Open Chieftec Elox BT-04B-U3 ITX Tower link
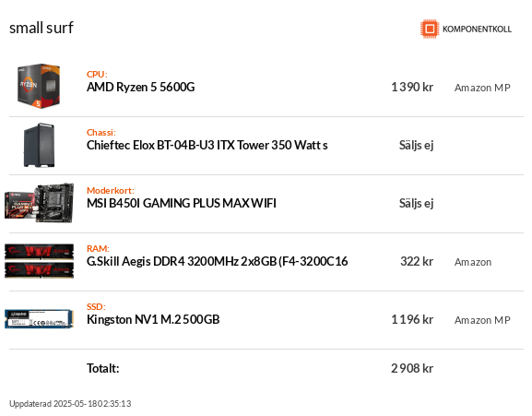This screenshot has height=416, width=532. coord(207,145)
